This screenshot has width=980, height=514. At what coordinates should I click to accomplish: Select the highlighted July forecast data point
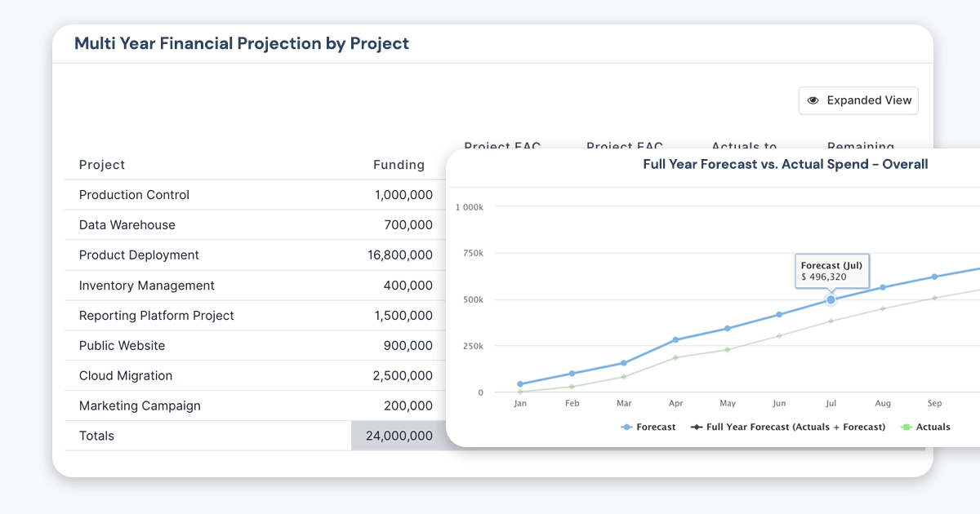831,300
